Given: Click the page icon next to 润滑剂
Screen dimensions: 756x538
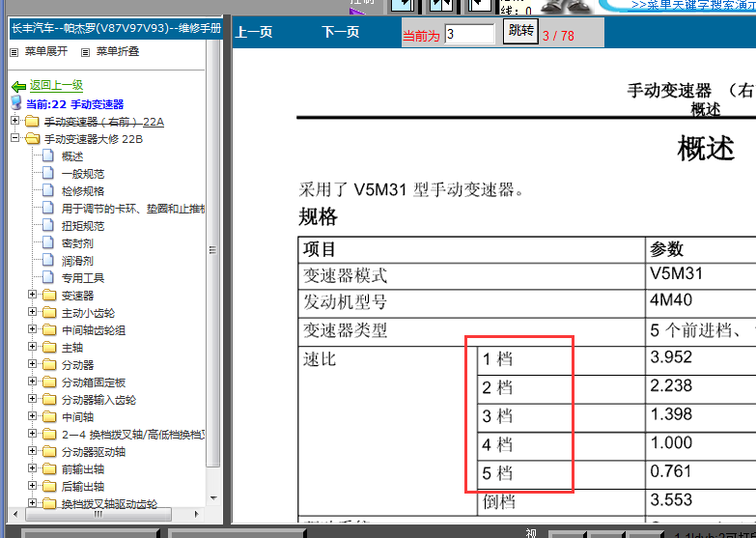Looking at the screenshot, I should coord(47,260).
